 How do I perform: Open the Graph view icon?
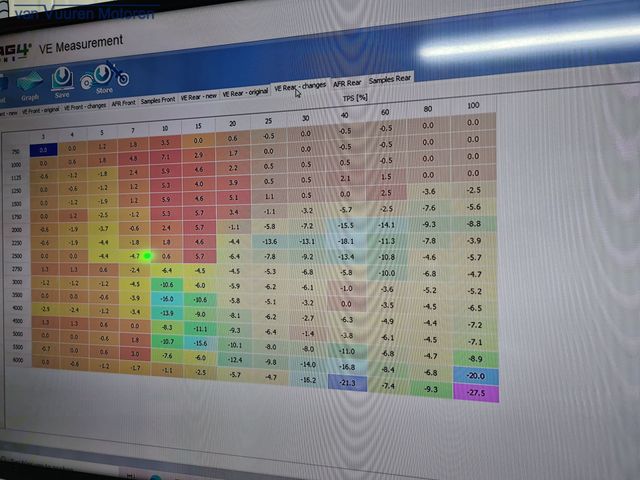point(29,87)
